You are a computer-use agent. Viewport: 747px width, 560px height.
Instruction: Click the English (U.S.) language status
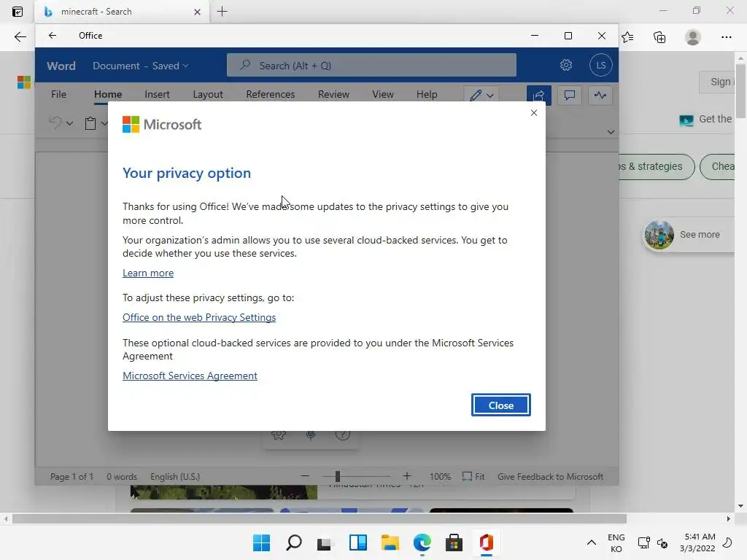(x=175, y=477)
